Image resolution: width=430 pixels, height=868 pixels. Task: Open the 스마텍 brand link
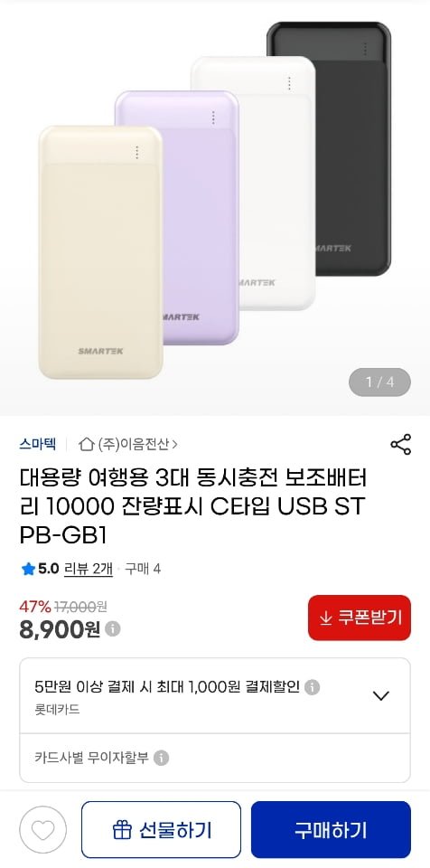tap(37, 444)
